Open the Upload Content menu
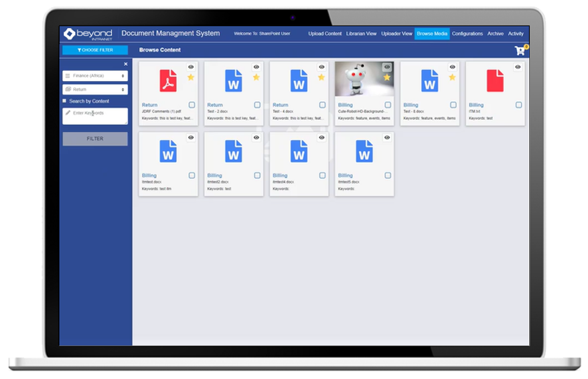Screen dimensions: 588x379 (x=325, y=33)
